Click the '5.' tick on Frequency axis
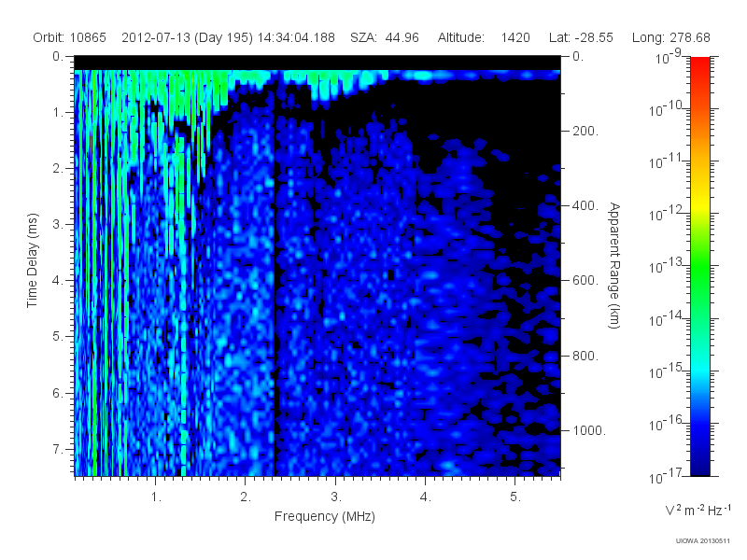 [x=515, y=497]
